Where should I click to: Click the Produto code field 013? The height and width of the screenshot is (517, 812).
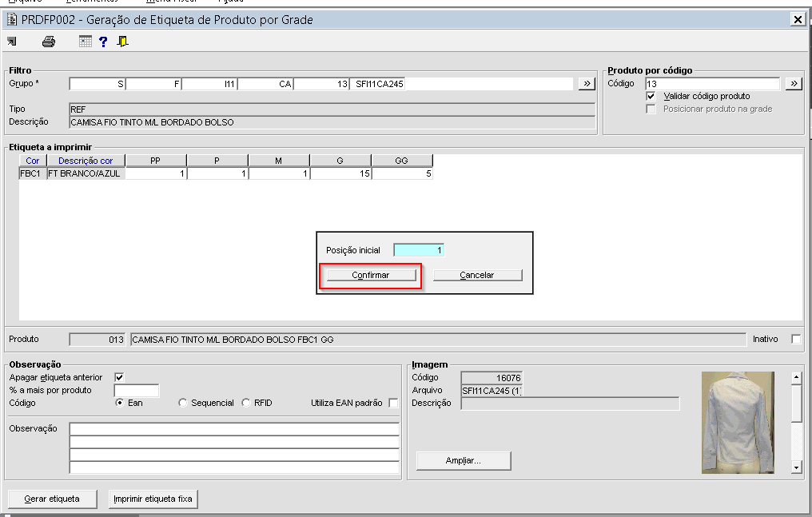[x=98, y=340]
